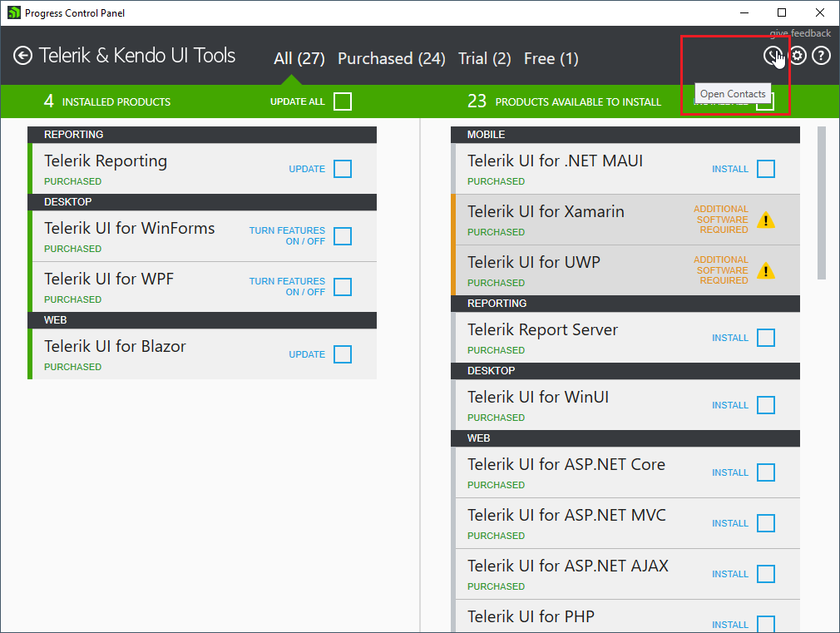Click the give feedback link
Image resolution: width=840 pixels, height=633 pixels.
[800, 32]
